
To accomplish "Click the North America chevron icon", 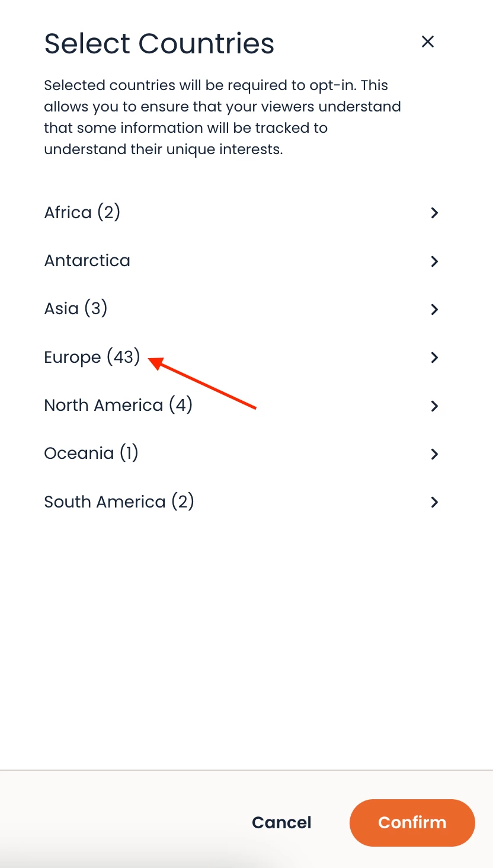I will coord(434,406).
